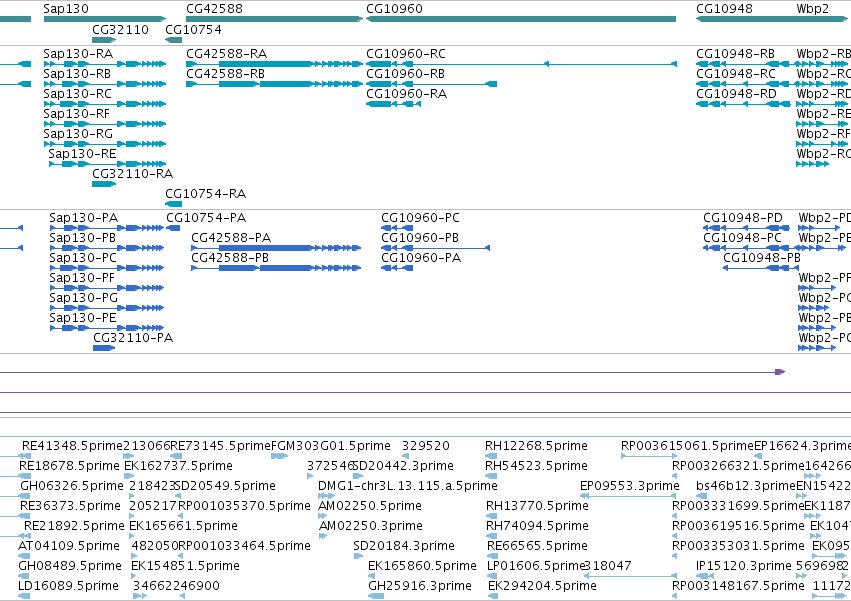Open protein CG42588-PA
The height and width of the screenshot is (601, 851).
[x=231, y=238]
